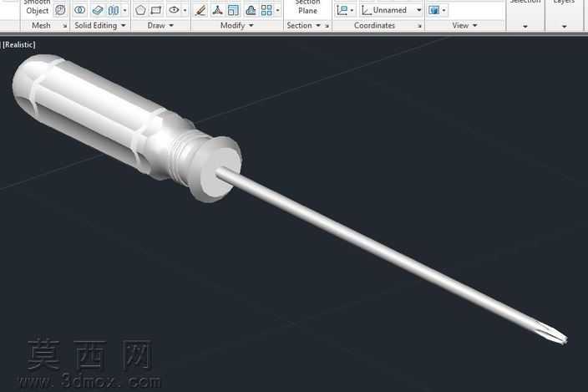Click the mesh refine icon beside Smooth Object
The image size is (588, 392).
click(x=60, y=10)
